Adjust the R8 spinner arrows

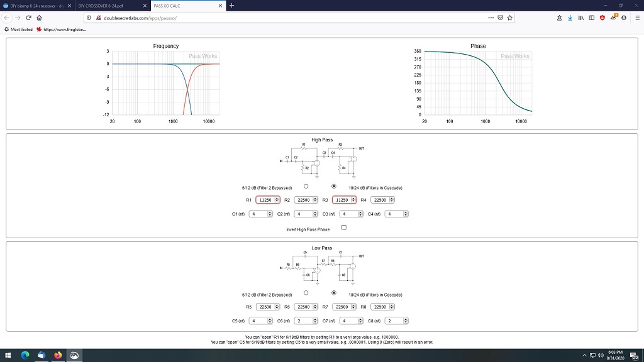pyautogui.click(x=391, y=307)
